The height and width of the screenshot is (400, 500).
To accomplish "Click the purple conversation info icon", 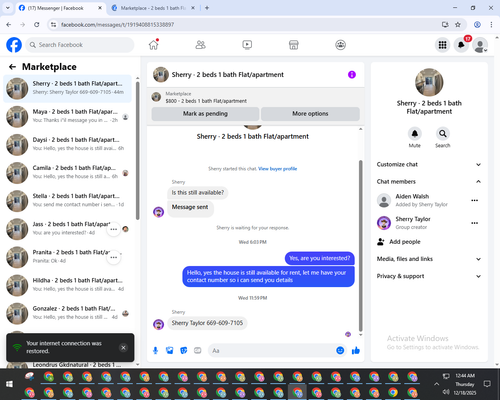I will [x=352, y=75].
